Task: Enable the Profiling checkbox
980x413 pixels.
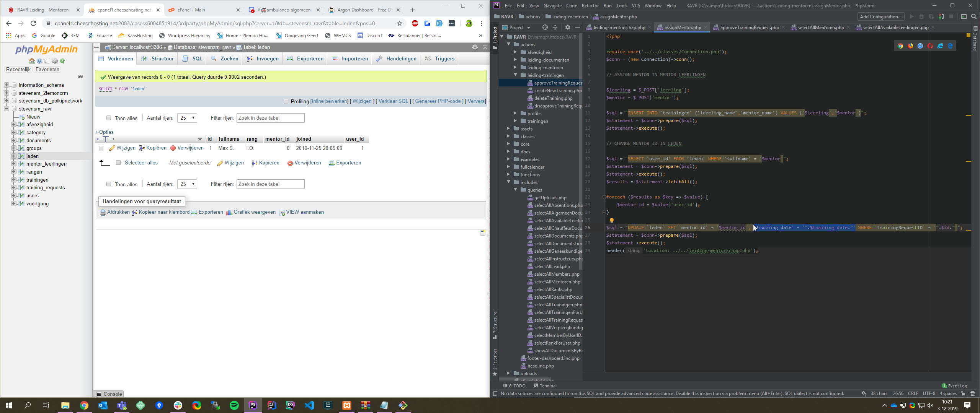Action: [x=286, y=101]
